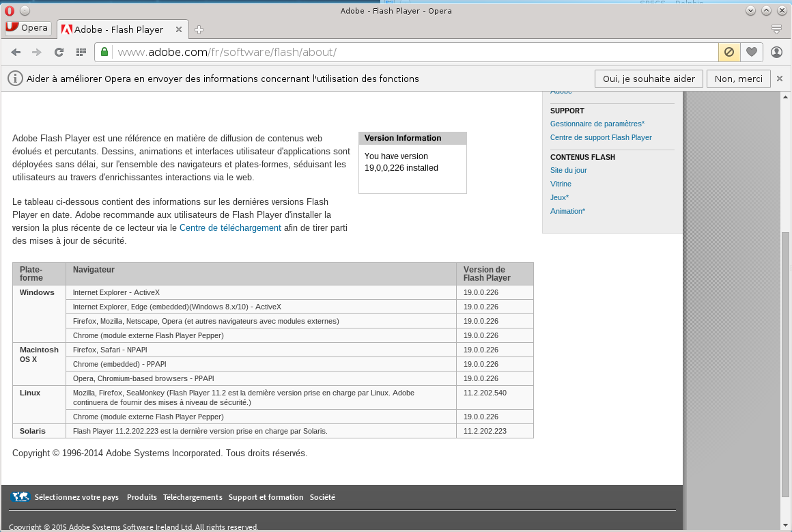Dismiss the Opera usage notification bar
This screenshot has width=792, height=532.
click(780, 79)
